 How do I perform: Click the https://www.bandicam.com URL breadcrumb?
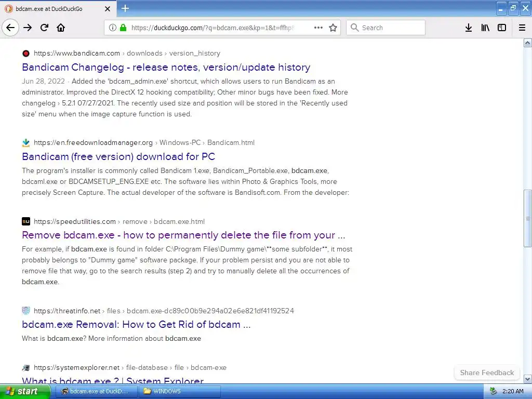[77, 54]
